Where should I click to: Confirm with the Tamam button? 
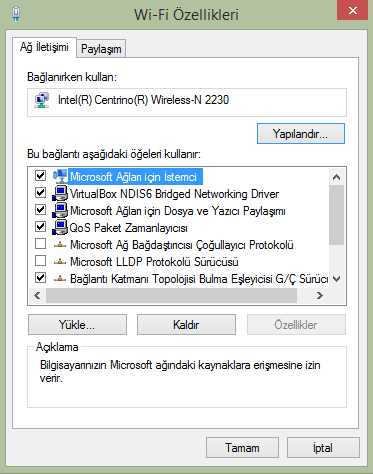coord(242,448)
